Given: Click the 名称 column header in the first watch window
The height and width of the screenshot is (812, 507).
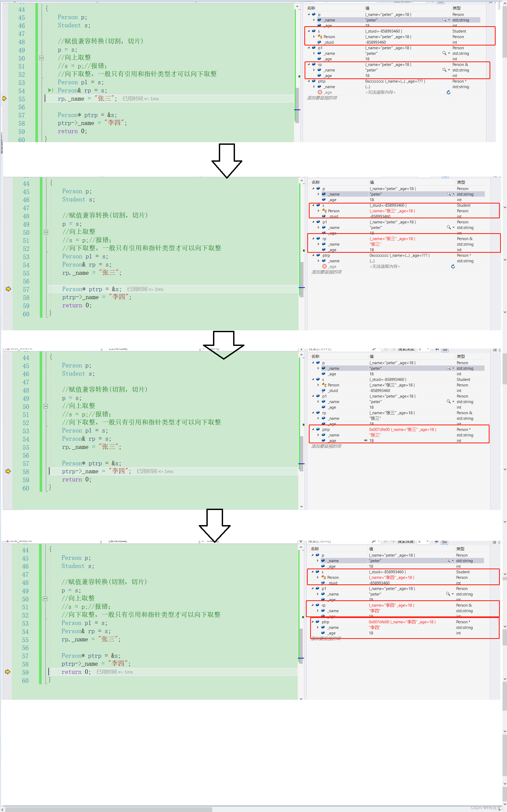Looking at the screenshot, I should click(311, 8).
